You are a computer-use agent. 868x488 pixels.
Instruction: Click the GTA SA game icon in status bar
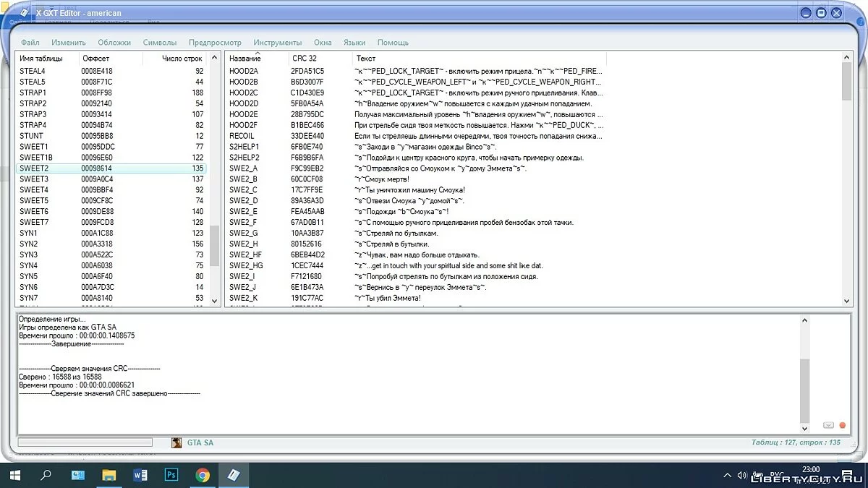tap(176, 442)
